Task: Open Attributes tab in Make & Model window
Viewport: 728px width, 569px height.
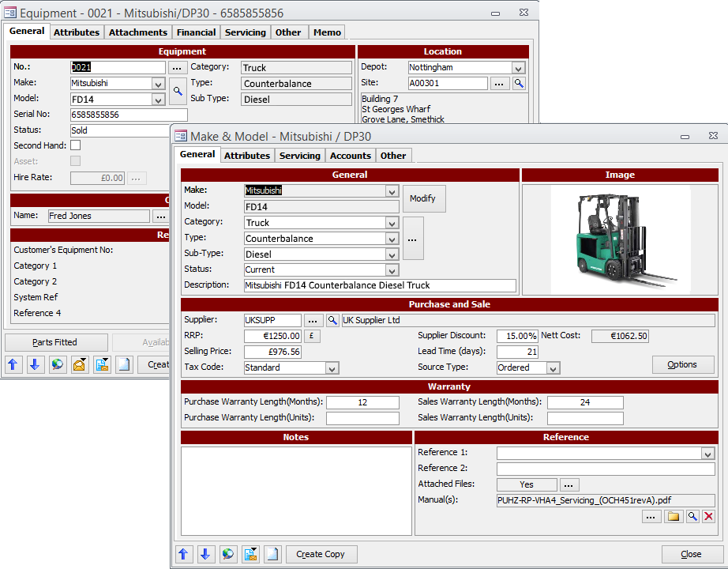Action: [x=247, y=156]
